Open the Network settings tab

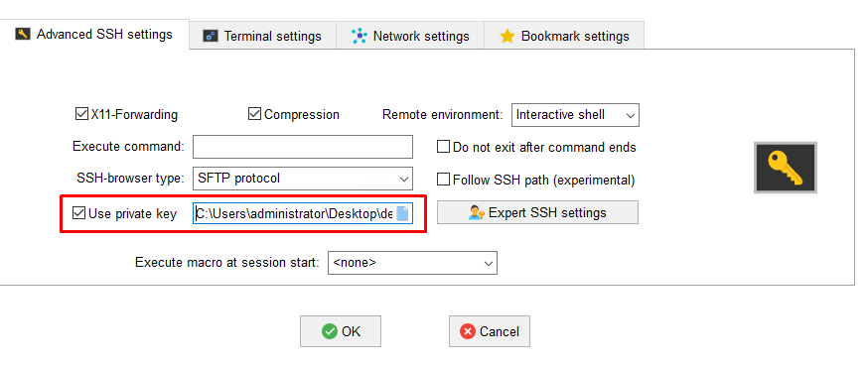click(410, 36)
